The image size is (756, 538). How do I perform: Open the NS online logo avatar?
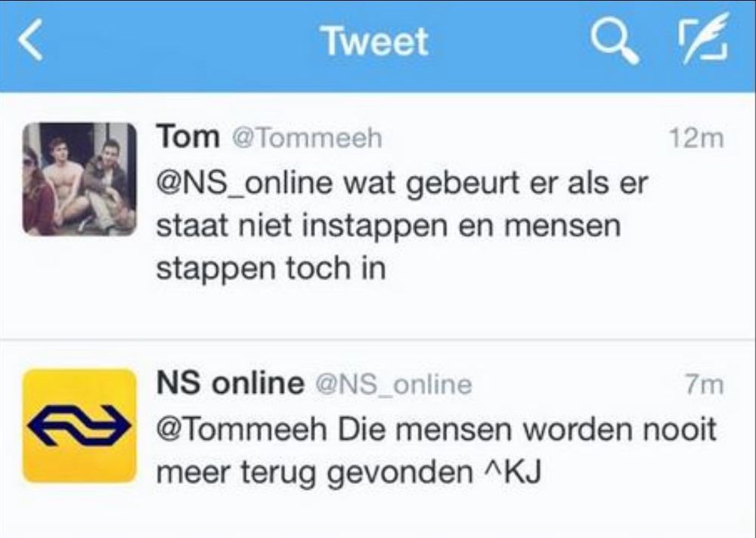click(x=79, y=425)
